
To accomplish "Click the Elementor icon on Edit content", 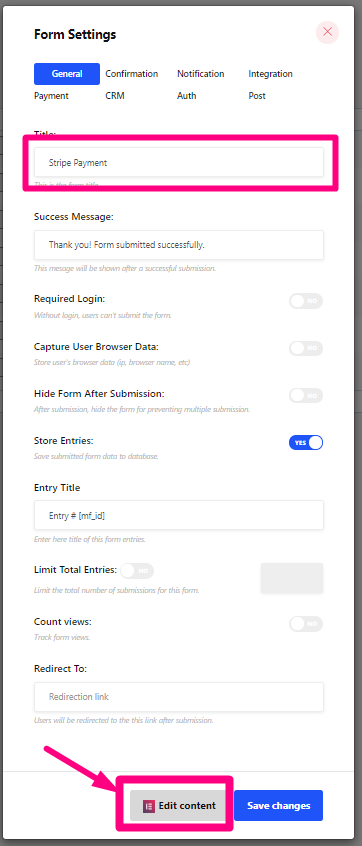I will coord(148,806).
